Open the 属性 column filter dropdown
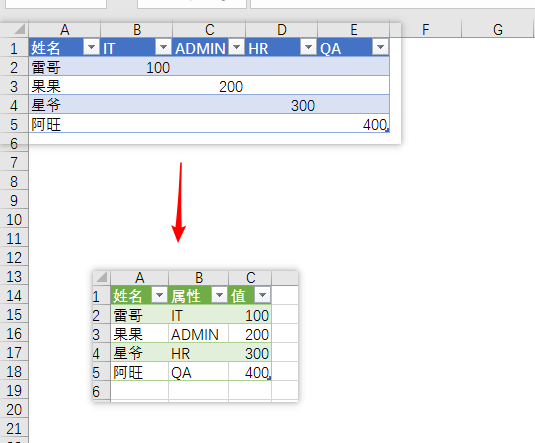Viewport: 535px width, 443px height. [219, 295]
